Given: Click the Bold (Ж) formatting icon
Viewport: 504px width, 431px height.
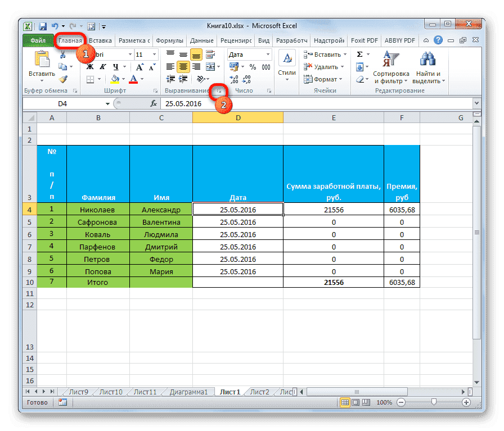Looking at the screenshot, I should [89, 66].
